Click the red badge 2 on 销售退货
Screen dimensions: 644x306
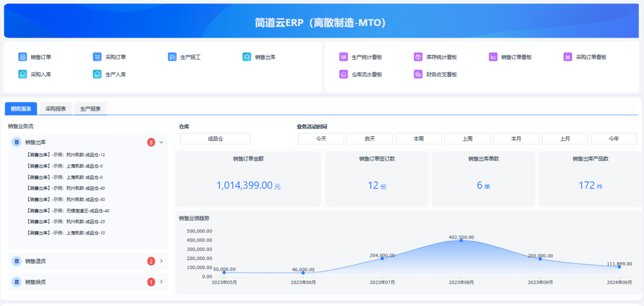pos(151,261)
